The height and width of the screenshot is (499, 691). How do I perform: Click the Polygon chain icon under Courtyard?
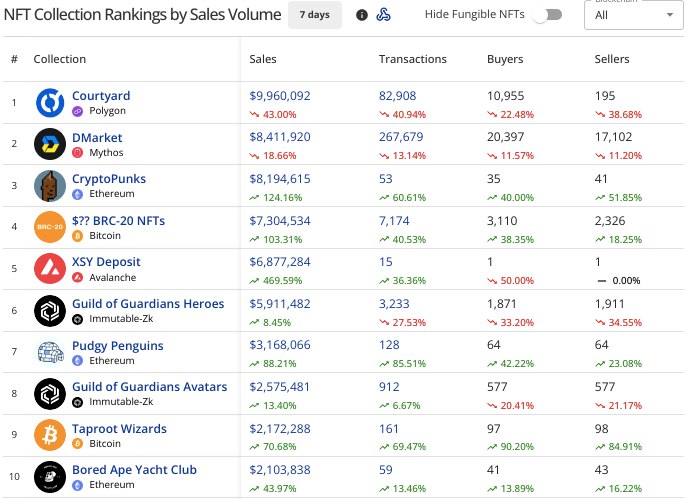78,111
